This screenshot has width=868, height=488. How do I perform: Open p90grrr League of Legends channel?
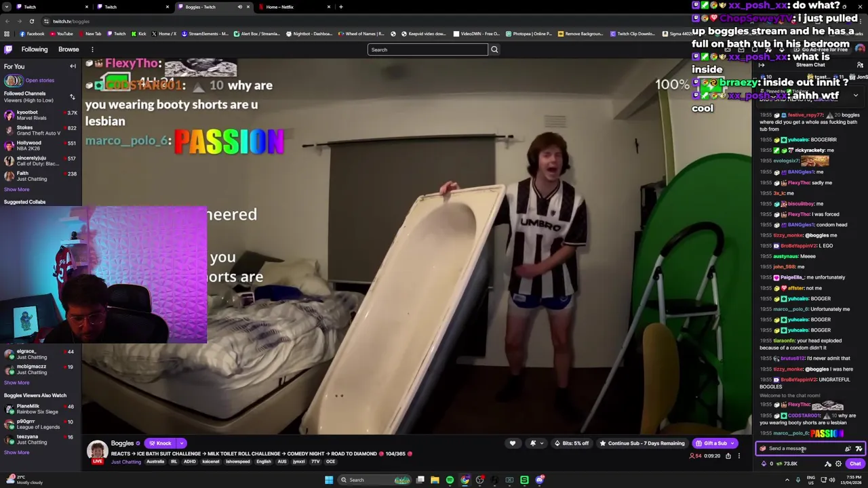click(41, 424)
